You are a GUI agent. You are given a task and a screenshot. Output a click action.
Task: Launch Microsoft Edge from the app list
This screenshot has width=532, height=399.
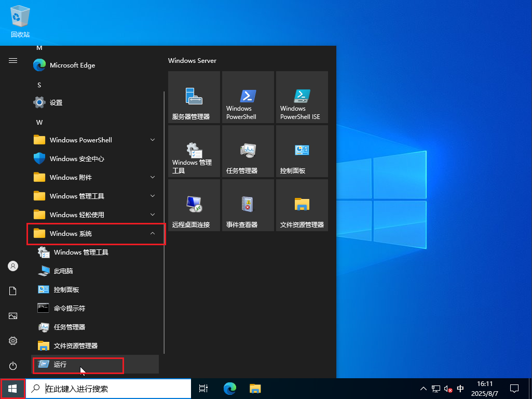click(95, 65)
